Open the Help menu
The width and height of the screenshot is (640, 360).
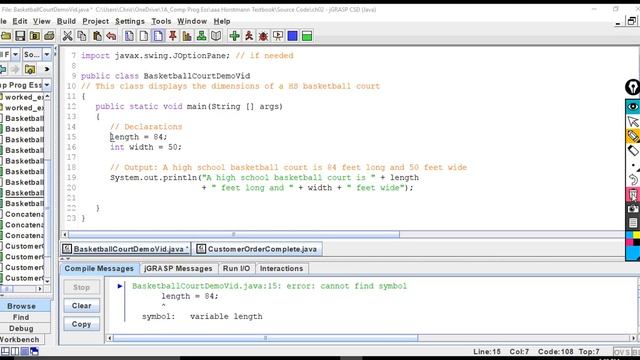pos(222,21)
